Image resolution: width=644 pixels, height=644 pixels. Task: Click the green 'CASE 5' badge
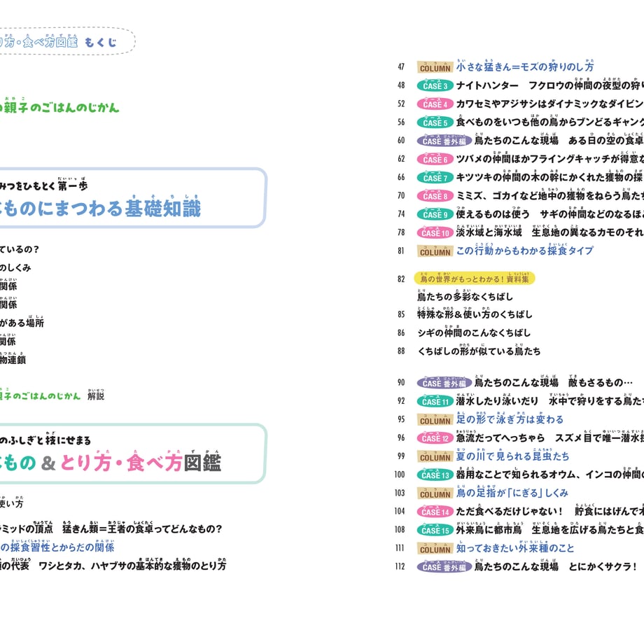pos(435,122)
